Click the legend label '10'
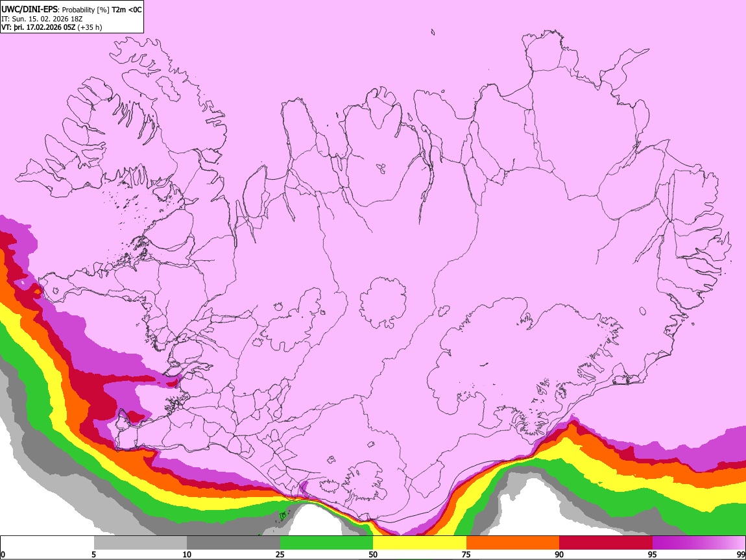 coord(187,555)
